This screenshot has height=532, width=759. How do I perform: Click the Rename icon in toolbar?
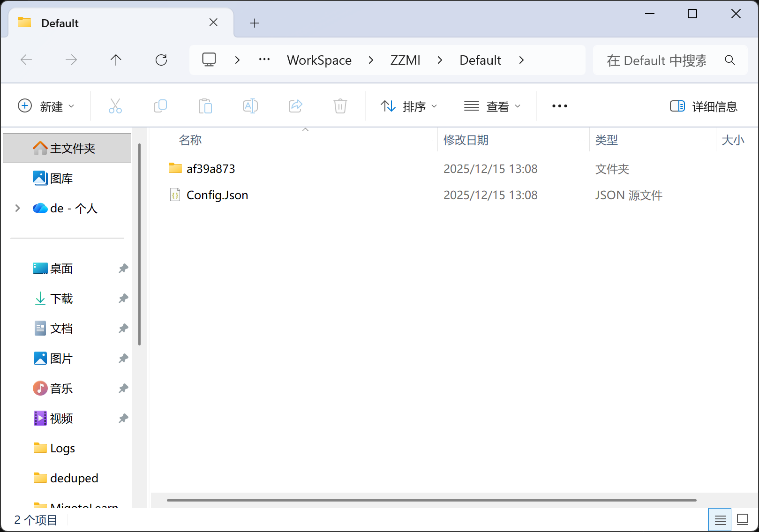250,106
